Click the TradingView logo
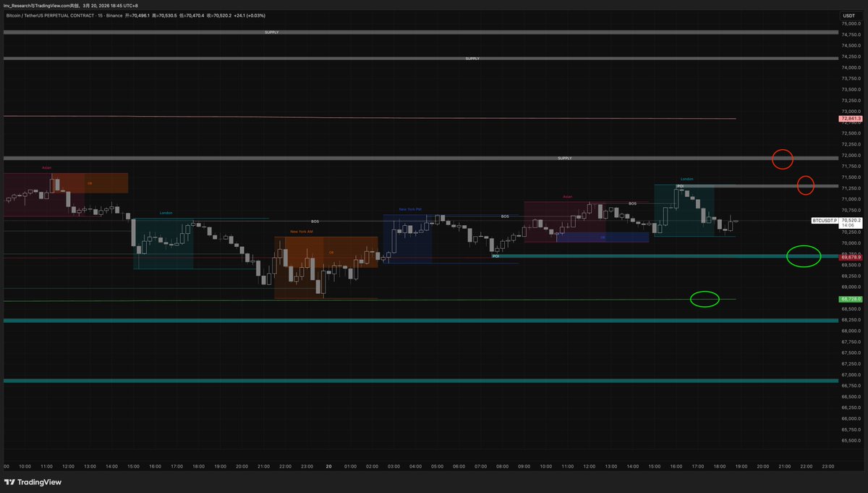The height and width of the screenshot is (493, 868). pos(33,481)
